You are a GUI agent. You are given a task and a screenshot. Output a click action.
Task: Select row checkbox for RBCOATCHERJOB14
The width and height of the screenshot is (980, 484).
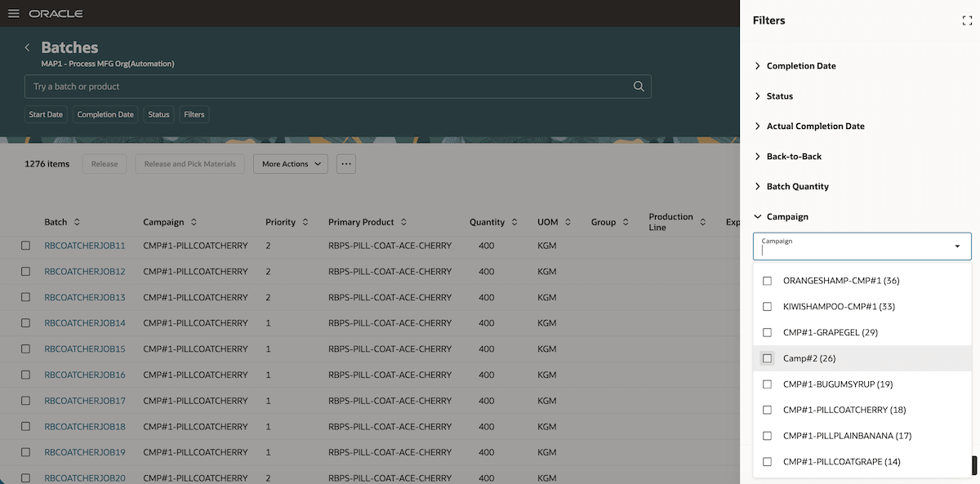[25, 323]
